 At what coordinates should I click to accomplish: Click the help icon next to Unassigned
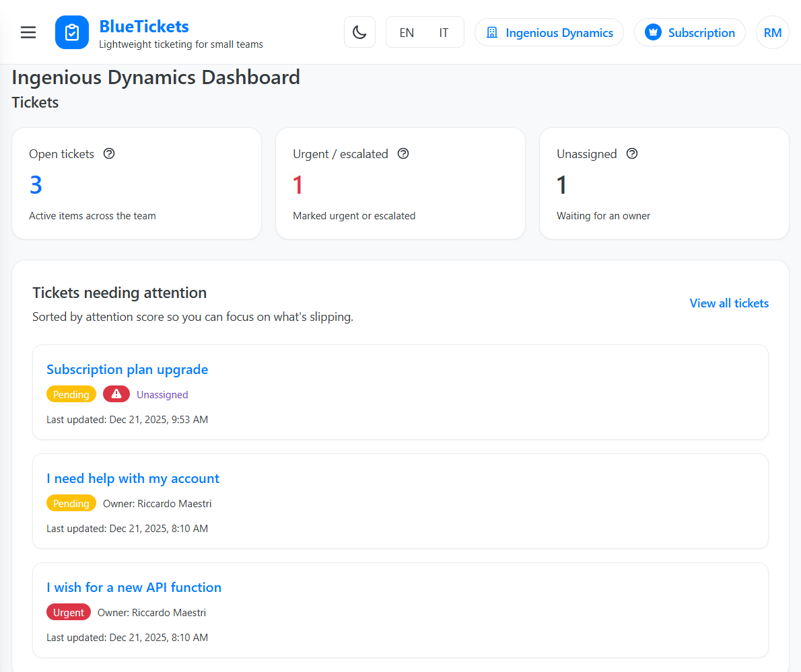(631, 153)
